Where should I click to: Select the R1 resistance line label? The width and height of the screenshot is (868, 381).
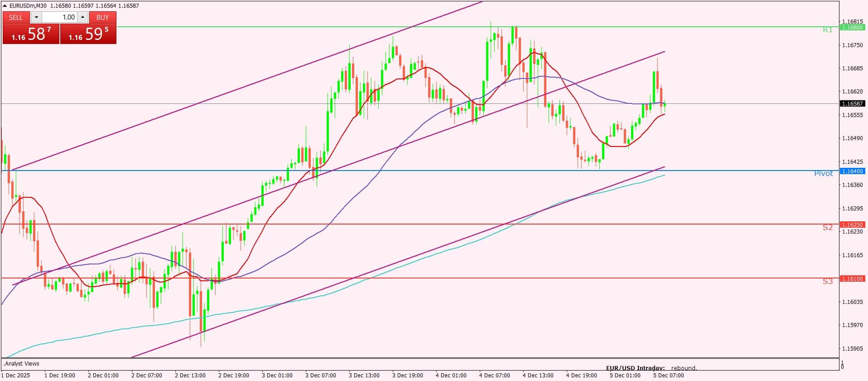click(x=827, y=30)
